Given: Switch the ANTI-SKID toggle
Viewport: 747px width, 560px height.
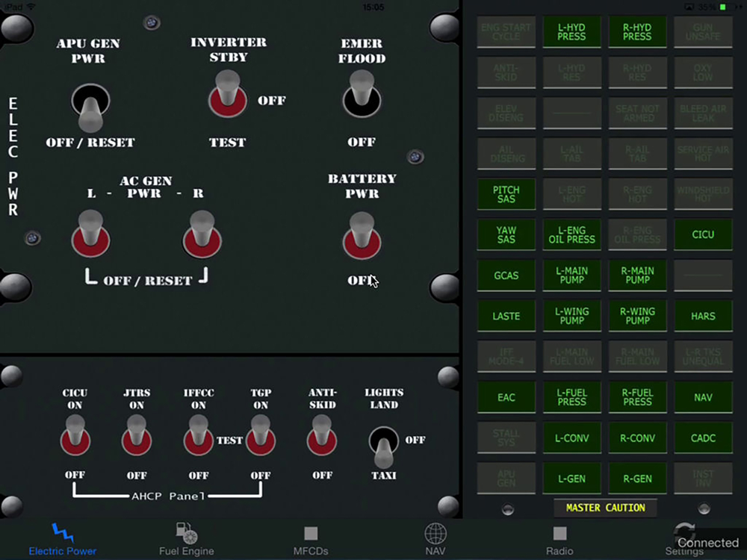Looking at the screenshot, I should pos(322,435).
